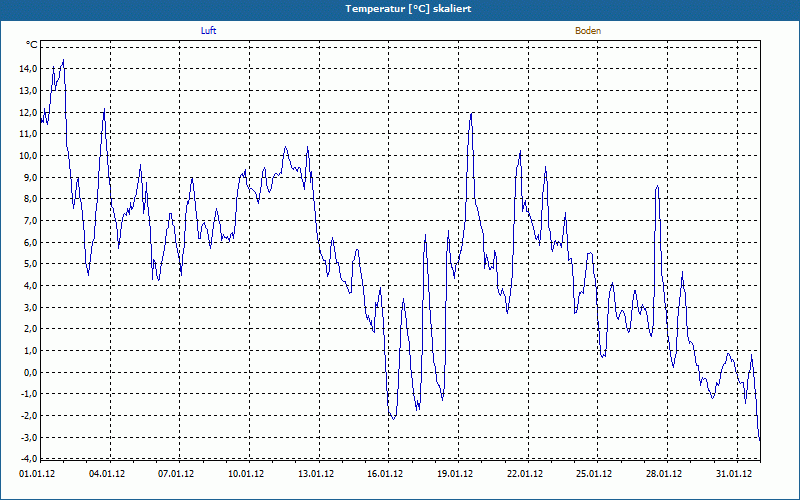Click the -3,0 y-axis value

pos(29,437)
